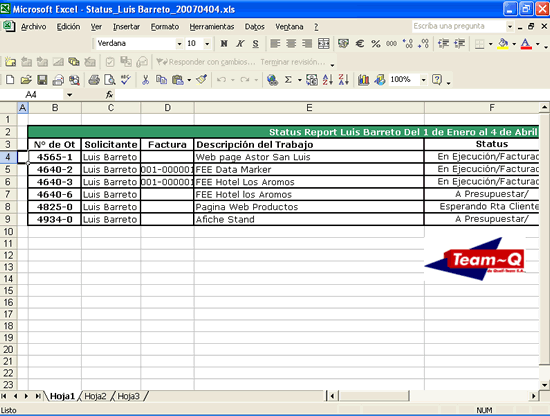This screenshot has width=550, height=416.
Task: Toggle underline formatting (S)
Action: 256,43
